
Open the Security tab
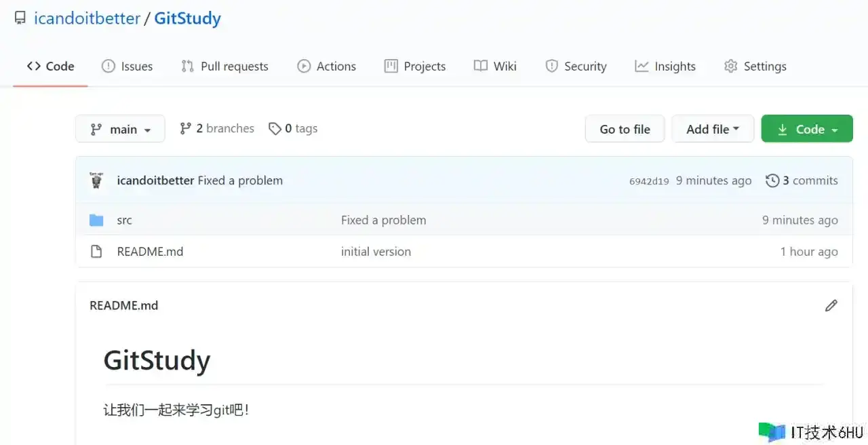[x=576, y=66]
